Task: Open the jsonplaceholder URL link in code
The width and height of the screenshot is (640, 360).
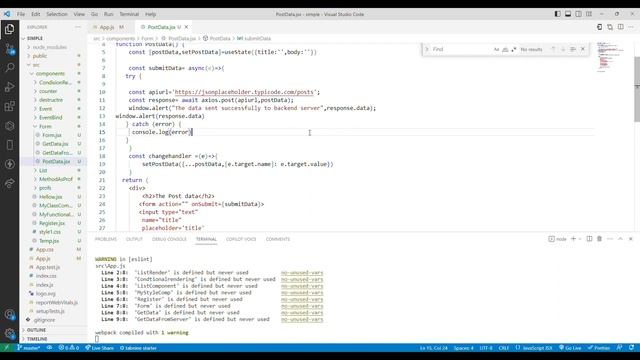Action: pos(244,92)
